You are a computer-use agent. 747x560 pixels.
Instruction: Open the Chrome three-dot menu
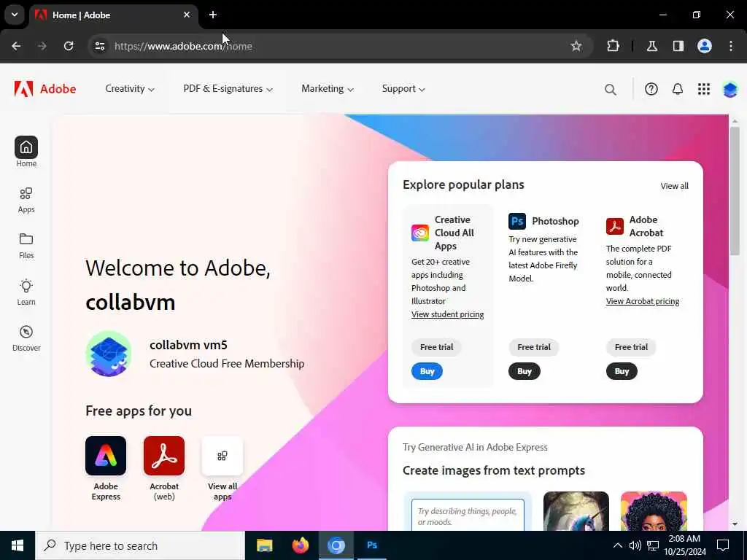(x=731, y=46)
